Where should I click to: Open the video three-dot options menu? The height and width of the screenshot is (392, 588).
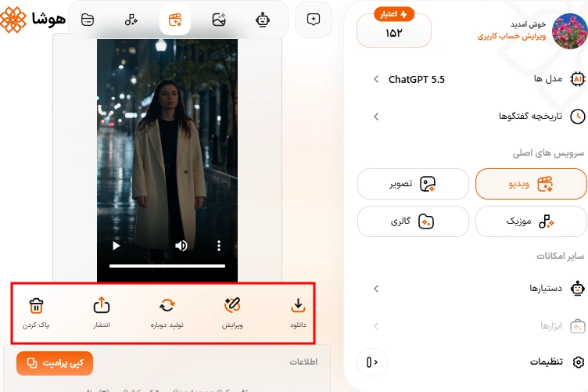[x=219, y=246]
